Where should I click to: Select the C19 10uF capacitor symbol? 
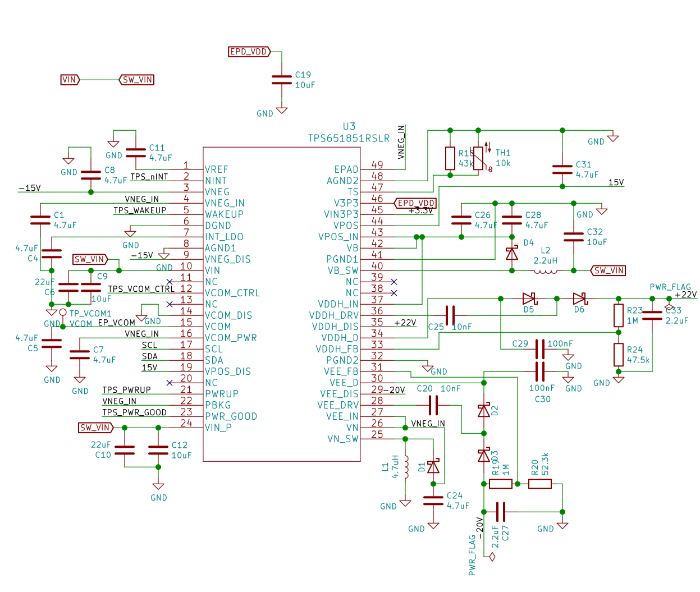click(282, 80)
